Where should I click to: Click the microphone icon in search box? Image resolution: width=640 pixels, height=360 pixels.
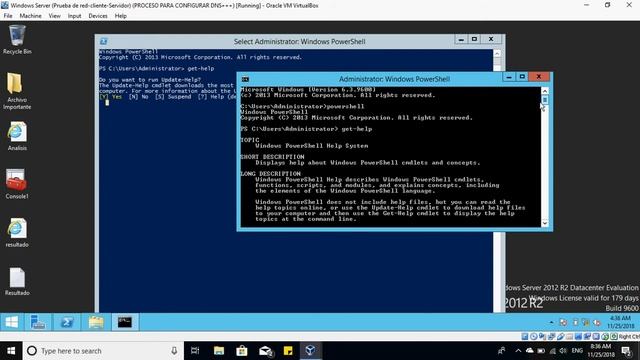coord(174,351)
